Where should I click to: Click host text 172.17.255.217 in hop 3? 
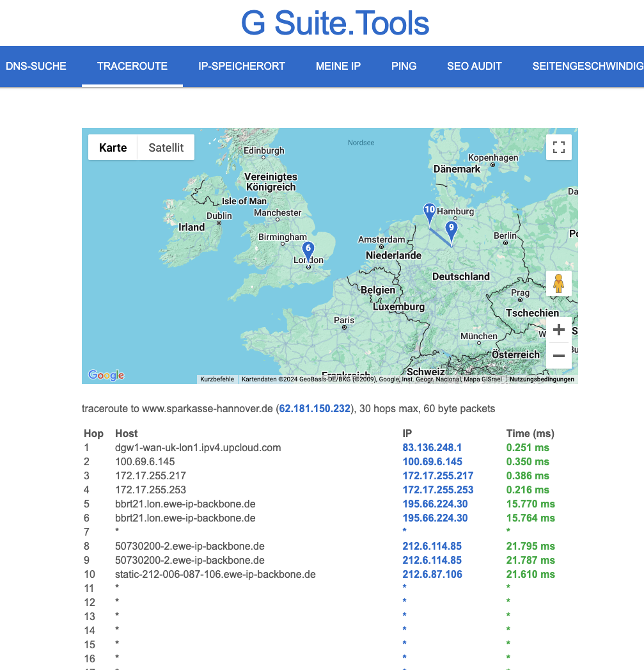coord(151,475)
